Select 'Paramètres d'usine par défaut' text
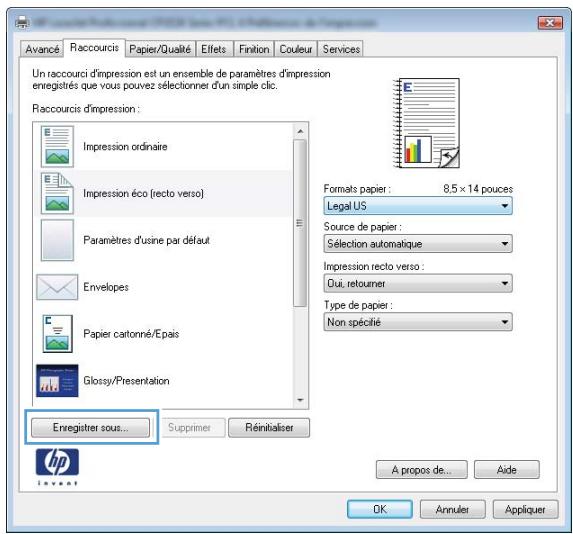 (x=147, y=240)
